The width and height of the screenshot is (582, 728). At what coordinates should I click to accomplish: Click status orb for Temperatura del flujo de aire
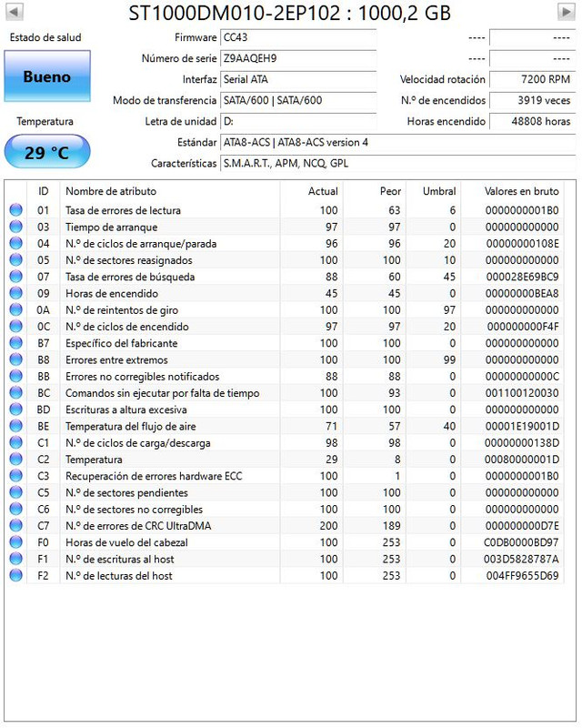pyautogui.click(x=15, y=426)
